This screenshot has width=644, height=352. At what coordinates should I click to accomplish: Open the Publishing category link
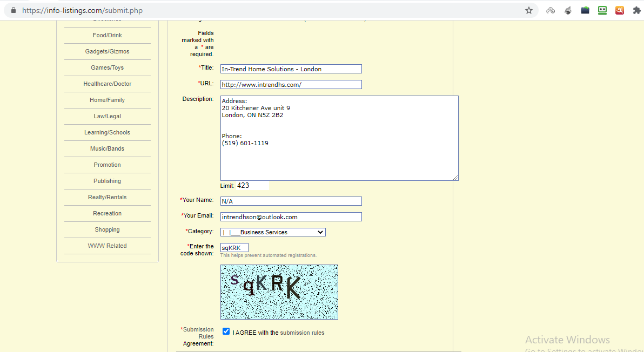tap(107, 181)
